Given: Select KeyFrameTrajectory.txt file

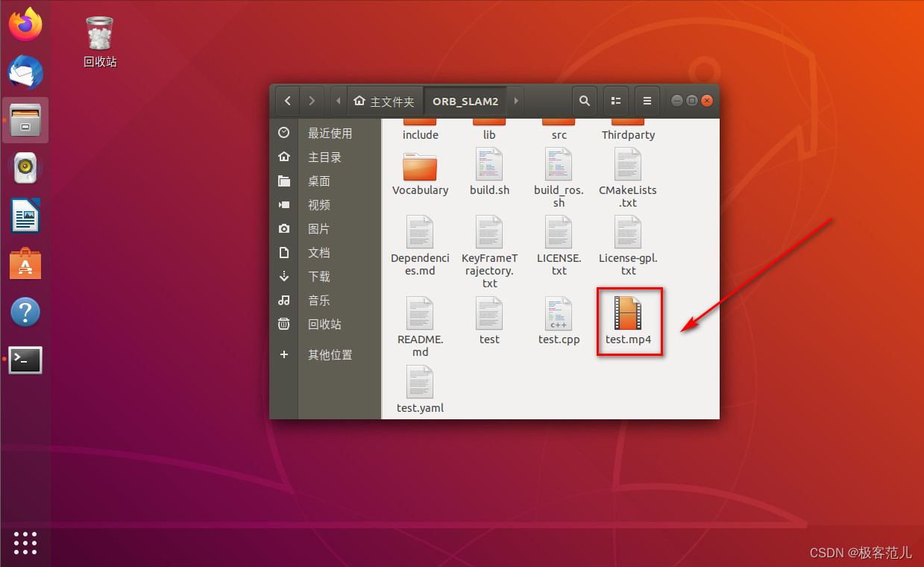Looking at the screenshot, I should tap(489, 252).
